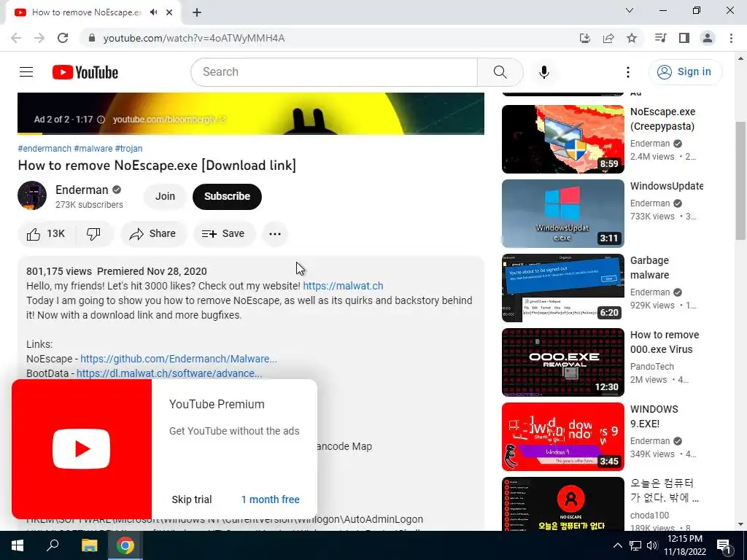
Task: Show hidden system tray icons
Action: click(x=617, y=545)
